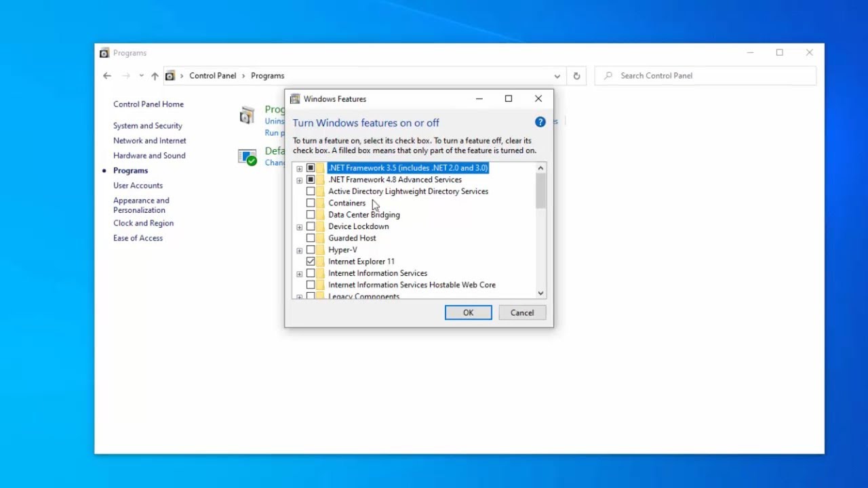Screen dimensions: 868x488
Task: Click the features list scrollbar thumb
Action: [540, 191]
